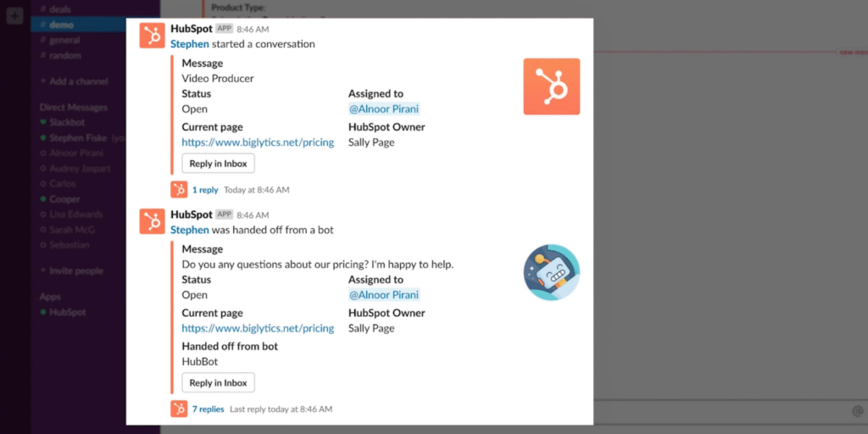Open Stephen Fiske direct message
The width and height of the screenshot is (868, 434).
coord(79,138)
